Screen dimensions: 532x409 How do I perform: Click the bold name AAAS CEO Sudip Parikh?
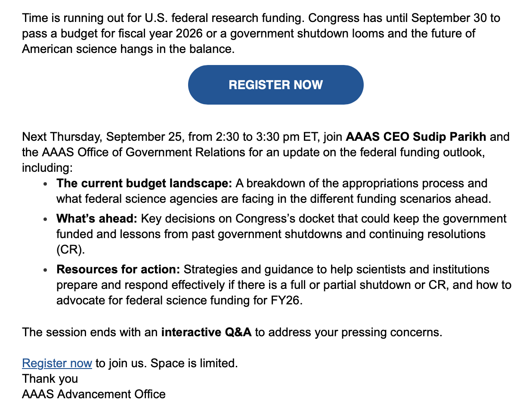[416, 137]
